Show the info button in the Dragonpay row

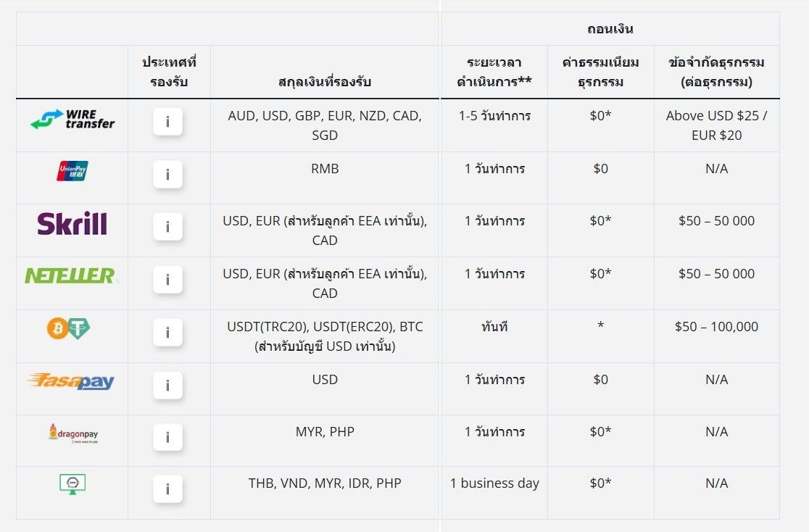[167, 438]
